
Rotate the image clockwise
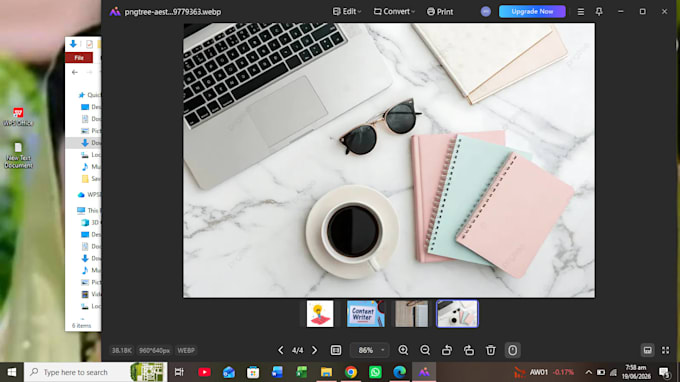pyautogui.click(x=469, y=350)
